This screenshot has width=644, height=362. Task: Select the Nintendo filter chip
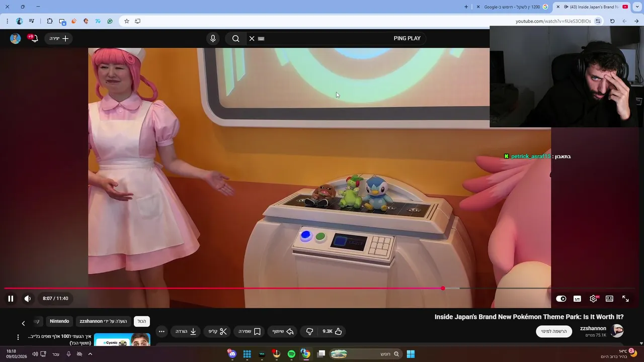pyautogui.click(x=59, y=321)
